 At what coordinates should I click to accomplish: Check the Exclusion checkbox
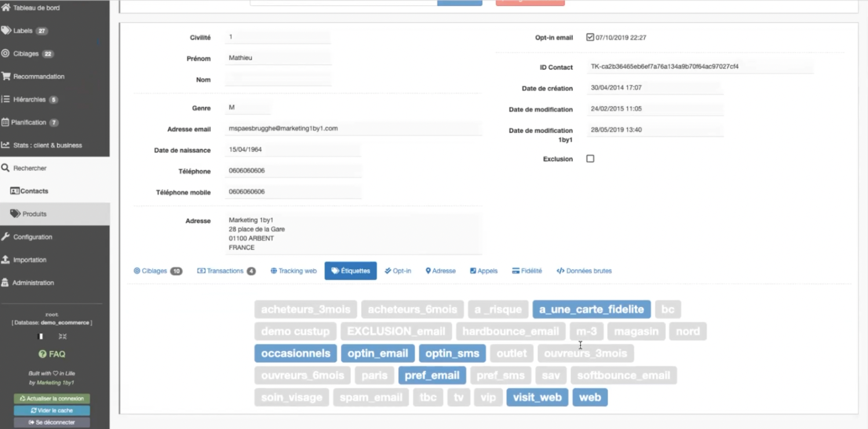point(590,158)
